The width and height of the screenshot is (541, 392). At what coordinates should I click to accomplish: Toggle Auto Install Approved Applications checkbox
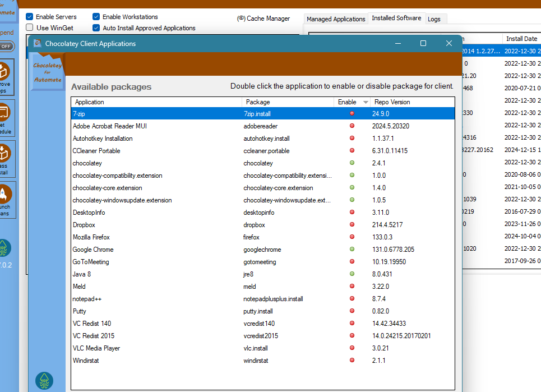tap(96, 27)
